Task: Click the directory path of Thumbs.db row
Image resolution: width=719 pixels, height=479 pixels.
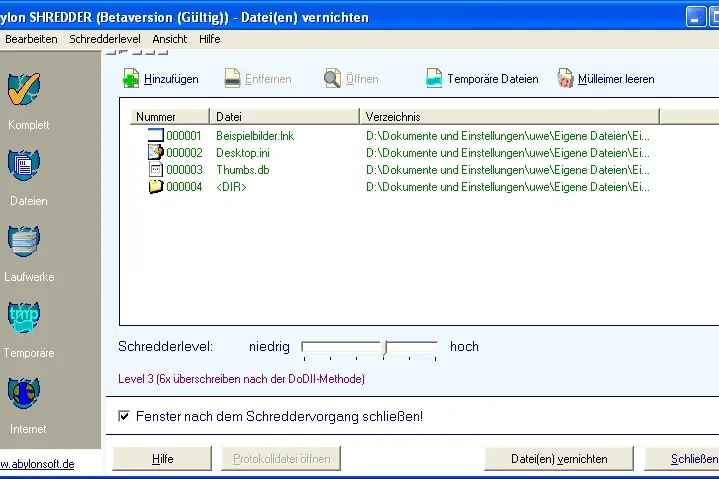Action: [x=508, y=170]
